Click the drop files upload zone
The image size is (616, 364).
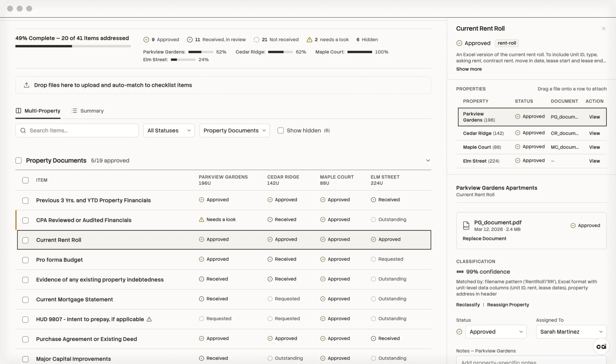[223, 85]
